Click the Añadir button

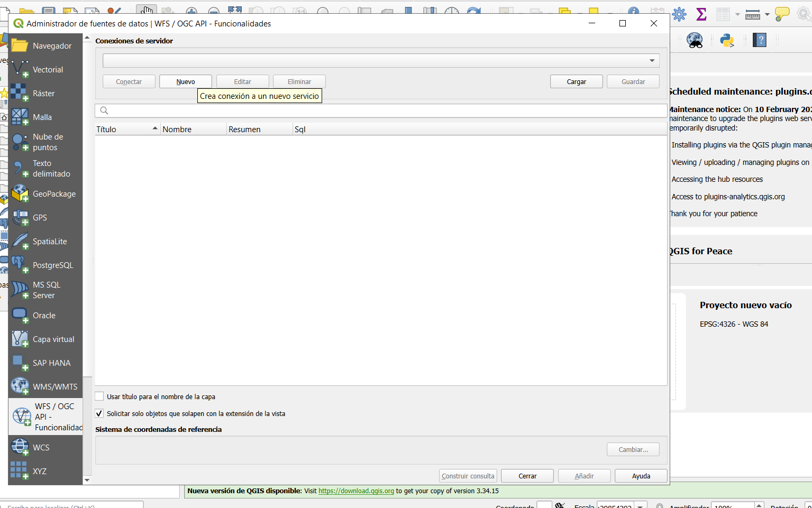click(584, 476)
